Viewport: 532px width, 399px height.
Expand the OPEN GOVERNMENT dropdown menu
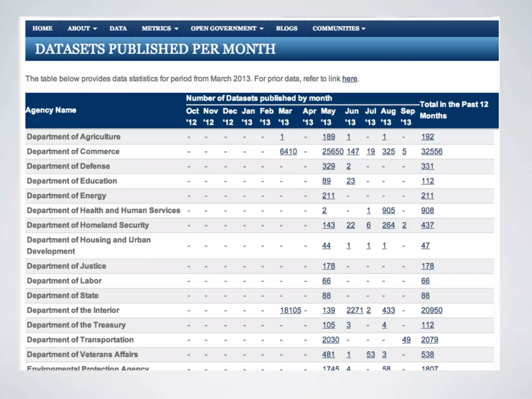click(262, 29)
